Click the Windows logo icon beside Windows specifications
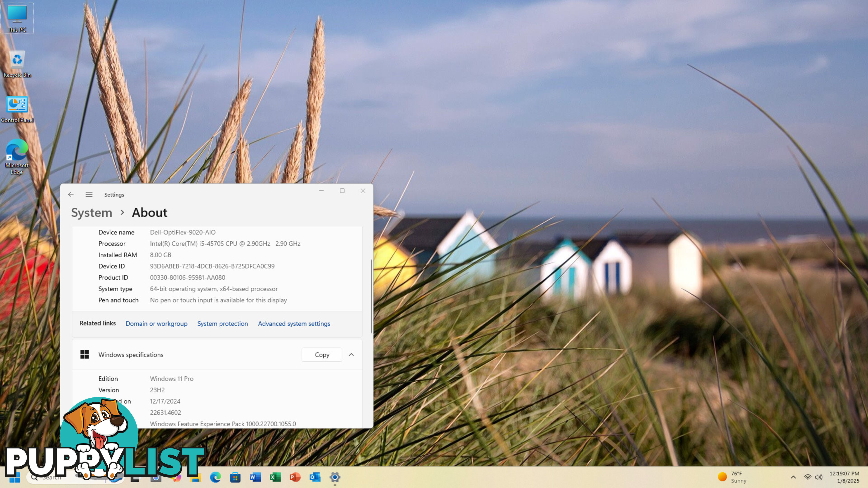The image size is (868, 488). (x=85, y=354)
